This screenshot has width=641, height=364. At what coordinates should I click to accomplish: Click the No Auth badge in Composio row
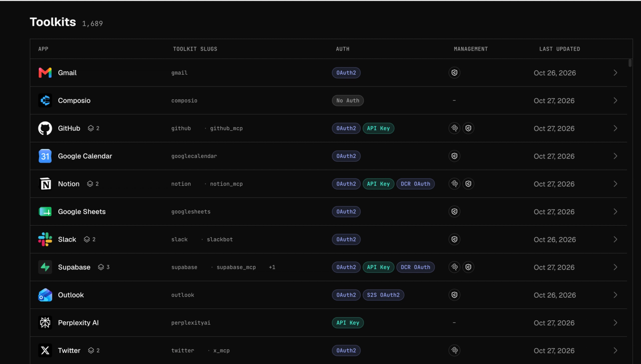[x=348, y=101]
